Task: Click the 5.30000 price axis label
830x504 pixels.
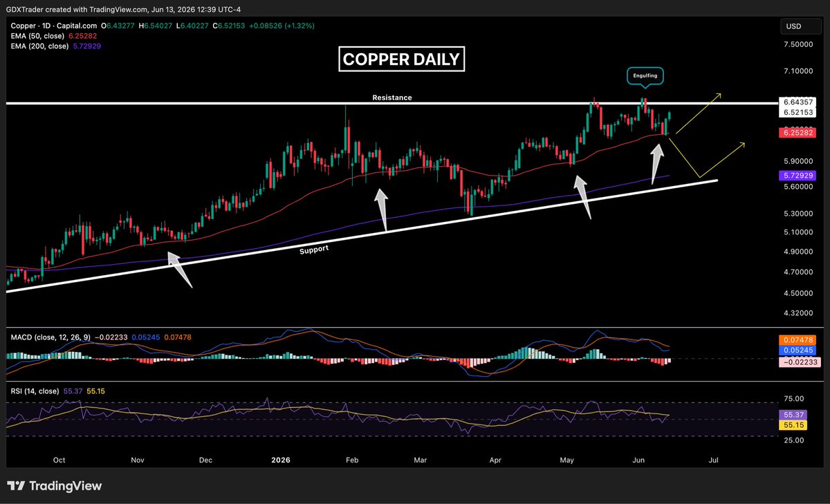Action: click(798, 214)
